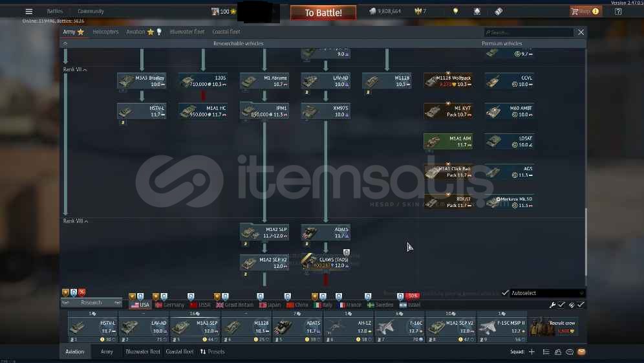Select the XM975 vehicle card
Screen dimensions: 644x363
pyautogui.click(x=325, y=111)
